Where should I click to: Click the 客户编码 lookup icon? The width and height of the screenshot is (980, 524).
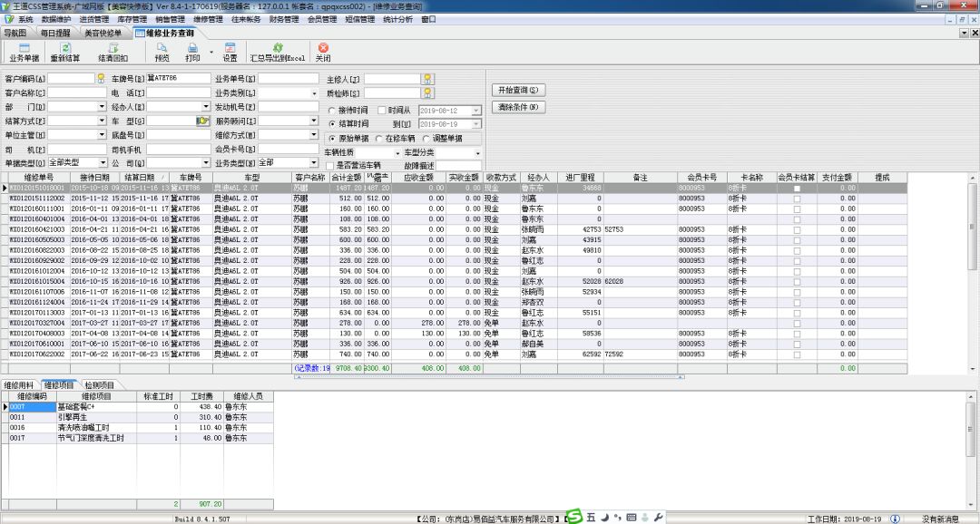[102, 79]
